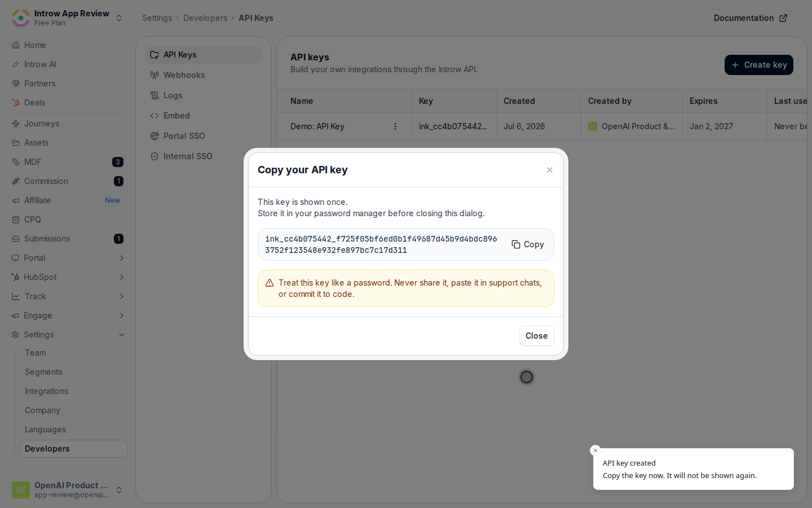The height and width of the screenshot is (508, 812).
Task: Click the Deals handshake icon
Action: pyautogui.click(x=16, y=103)
